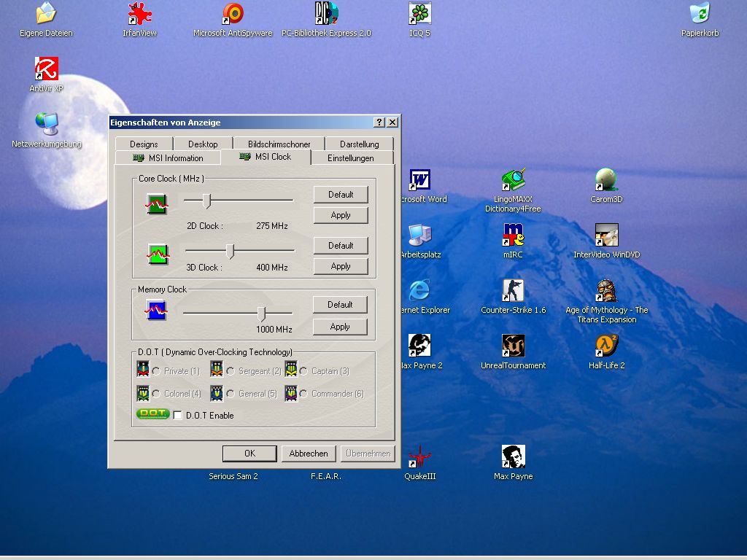Image resolution: width=747 pixels, height=560 pixels.
Task: Apply the 3D Clock setting
Action: [x=341, y=266]
